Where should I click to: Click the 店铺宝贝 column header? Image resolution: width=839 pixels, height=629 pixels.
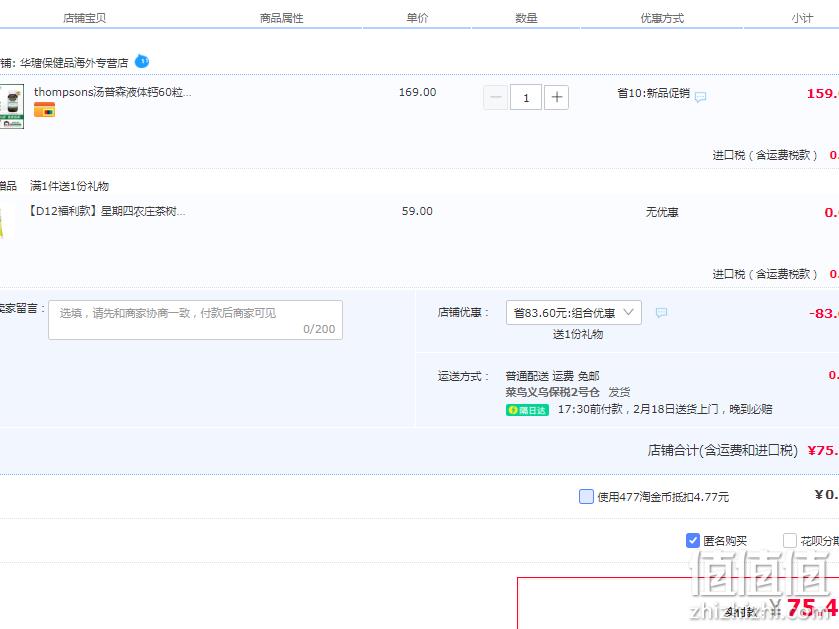click(x=85, y=18)
